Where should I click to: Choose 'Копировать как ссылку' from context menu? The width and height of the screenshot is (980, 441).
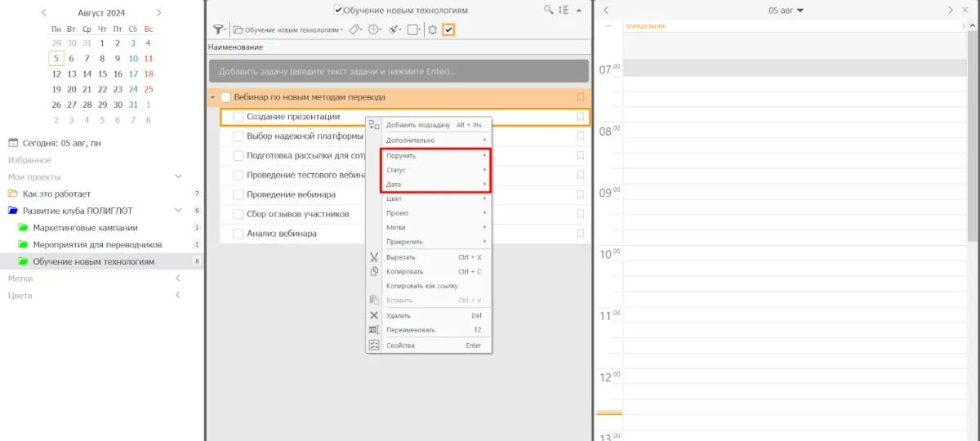click(x=421, y=286)
